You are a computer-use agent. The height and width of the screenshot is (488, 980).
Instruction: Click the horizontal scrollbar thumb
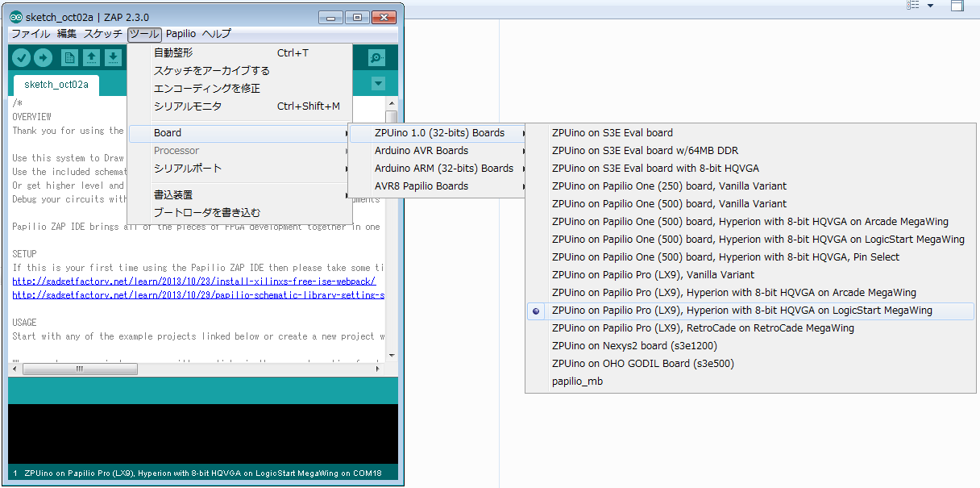81,369
